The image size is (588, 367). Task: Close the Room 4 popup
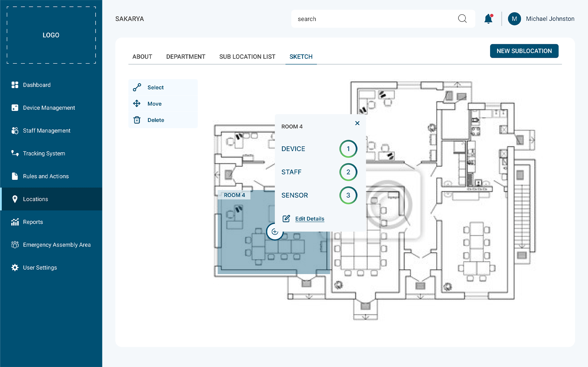[x=357, y=123]
